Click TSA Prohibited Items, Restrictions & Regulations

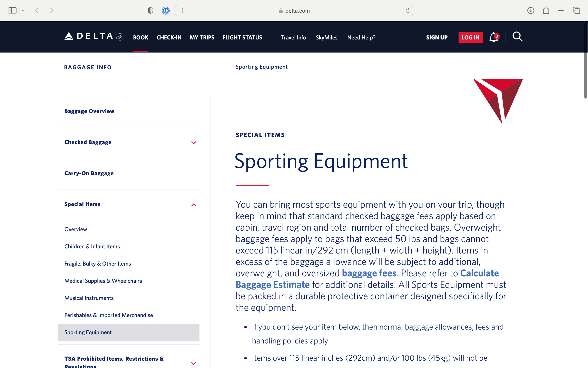pos(114,362)
